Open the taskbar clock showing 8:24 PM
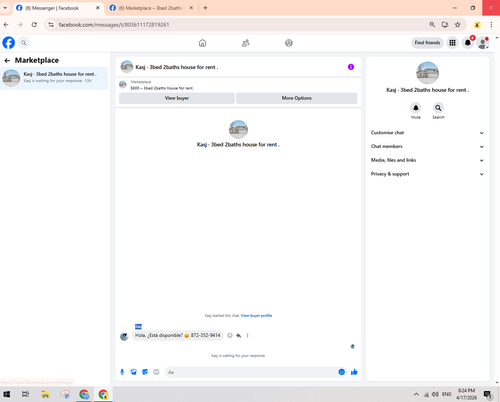Image resolution: width=500 pixels, height=402 pixels. (x=466, y=394)
